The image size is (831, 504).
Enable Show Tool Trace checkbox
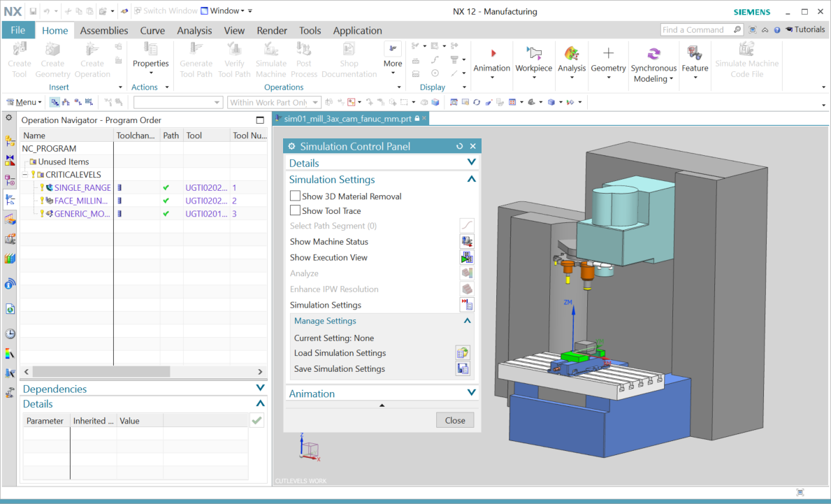pos(295,210)
